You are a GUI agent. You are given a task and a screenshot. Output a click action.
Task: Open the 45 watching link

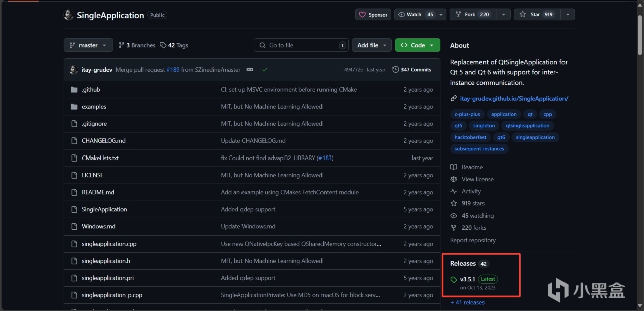click(x=472, y=216)
